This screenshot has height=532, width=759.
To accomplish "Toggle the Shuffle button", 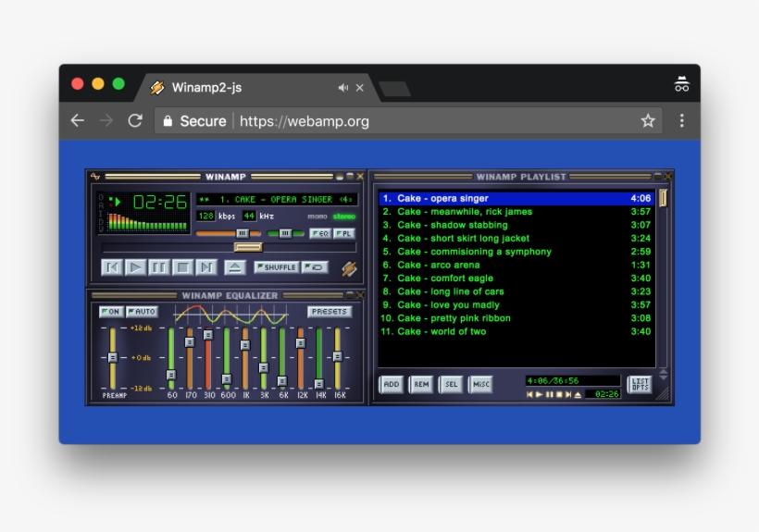I will coord(277,267).
